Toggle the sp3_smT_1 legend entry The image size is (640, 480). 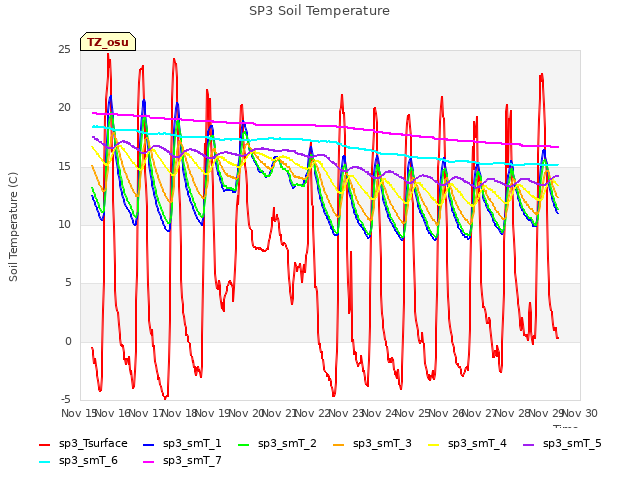point(182,444)
